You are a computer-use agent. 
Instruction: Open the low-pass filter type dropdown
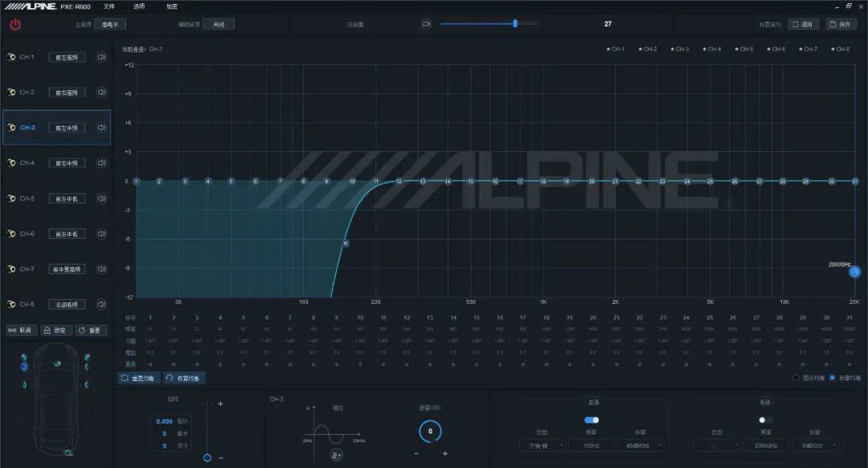tap(717, 445)
